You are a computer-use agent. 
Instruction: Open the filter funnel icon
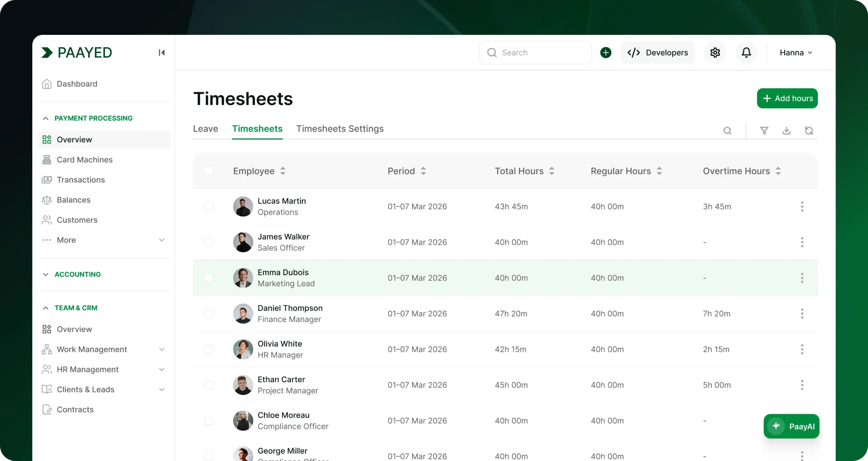(764, 131)
